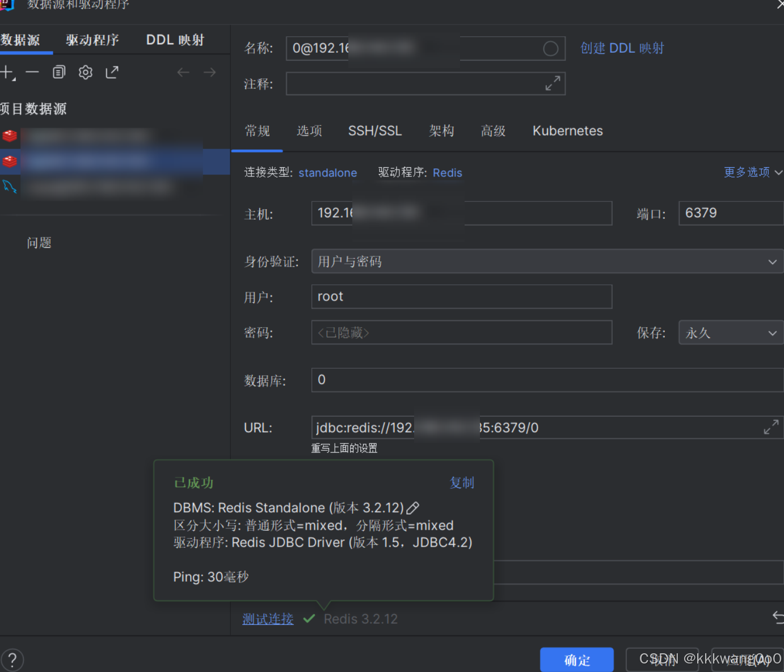Select the first Redis data source icon

click(10, 136)
